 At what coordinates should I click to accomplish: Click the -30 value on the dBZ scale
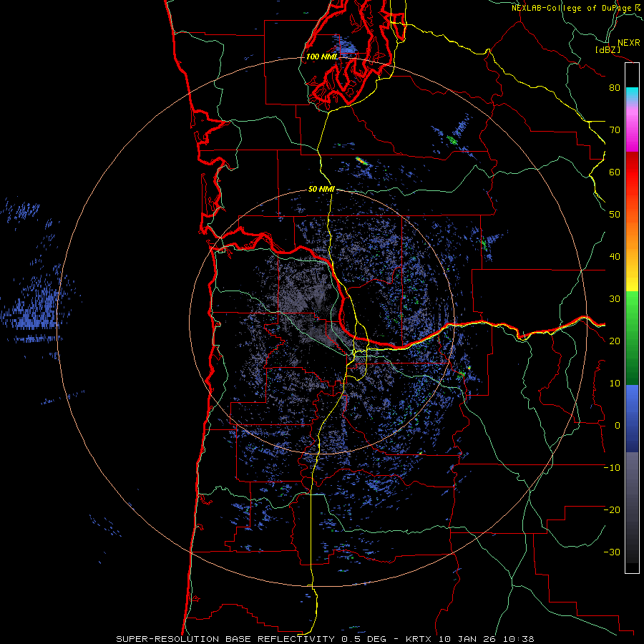(612, 552)
